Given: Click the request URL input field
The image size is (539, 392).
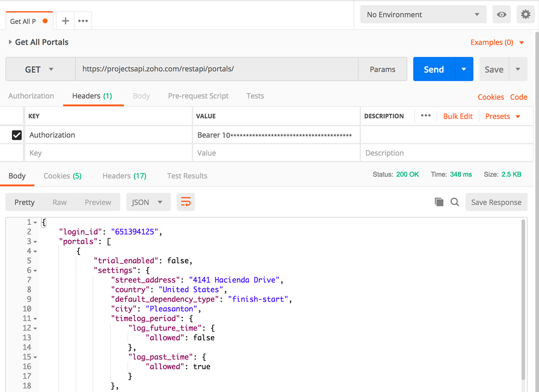Looking at the screenshot, I should (216, 69).
